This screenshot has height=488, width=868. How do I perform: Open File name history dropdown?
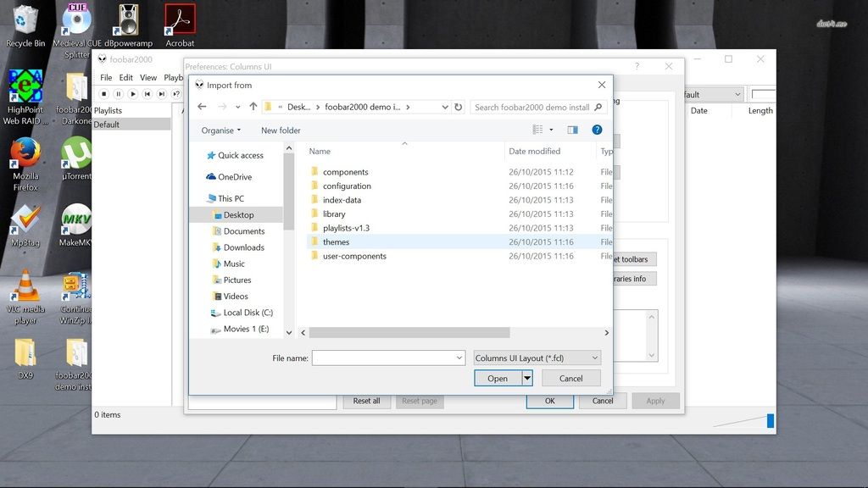click(x=459, y=358)
